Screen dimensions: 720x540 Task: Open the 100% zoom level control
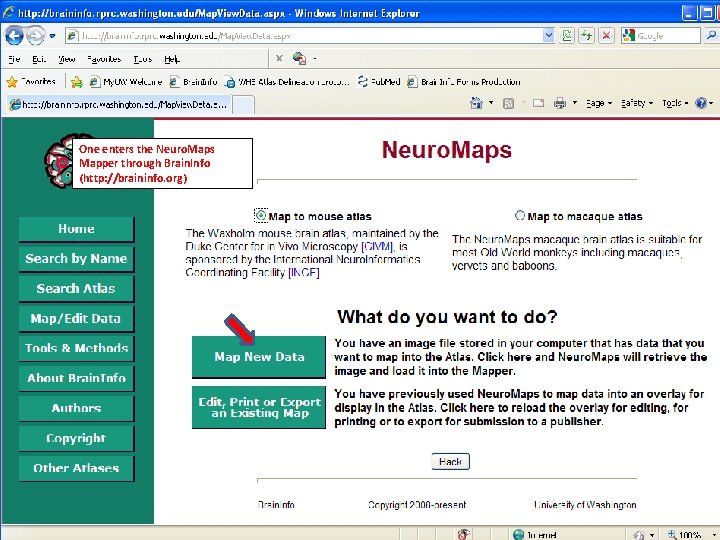coord(689,535)
